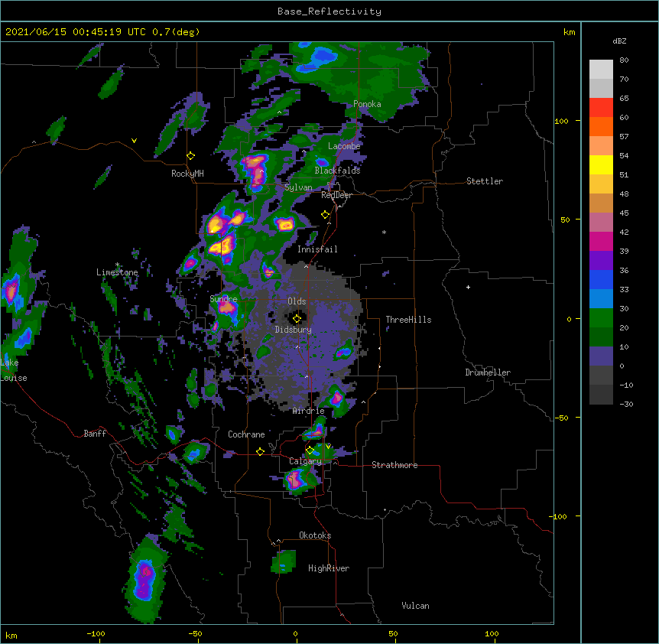Click the Limestone label
The width and height of the screenshot is (659, 644).
pos(117,272)
